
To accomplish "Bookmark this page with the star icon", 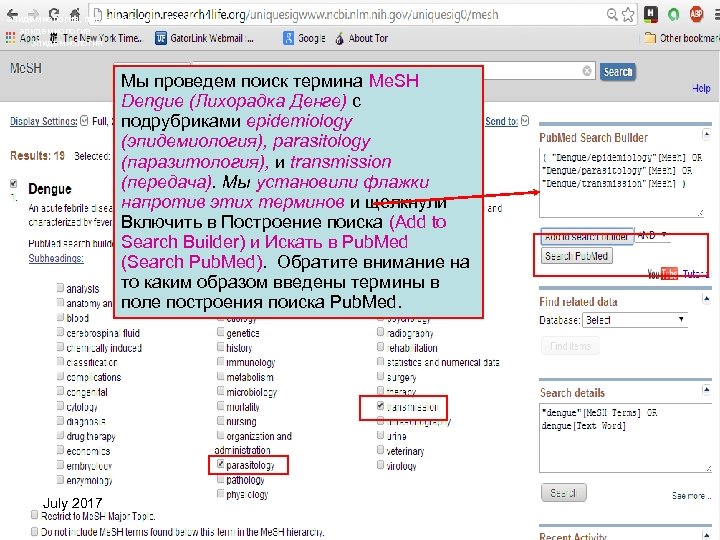I will pyautogui.click(x=628, y=15).
